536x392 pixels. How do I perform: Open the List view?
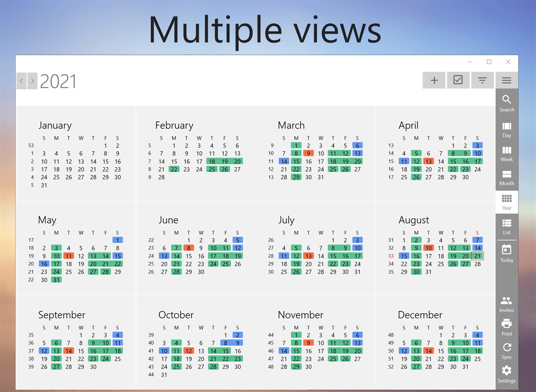point(507,227)
